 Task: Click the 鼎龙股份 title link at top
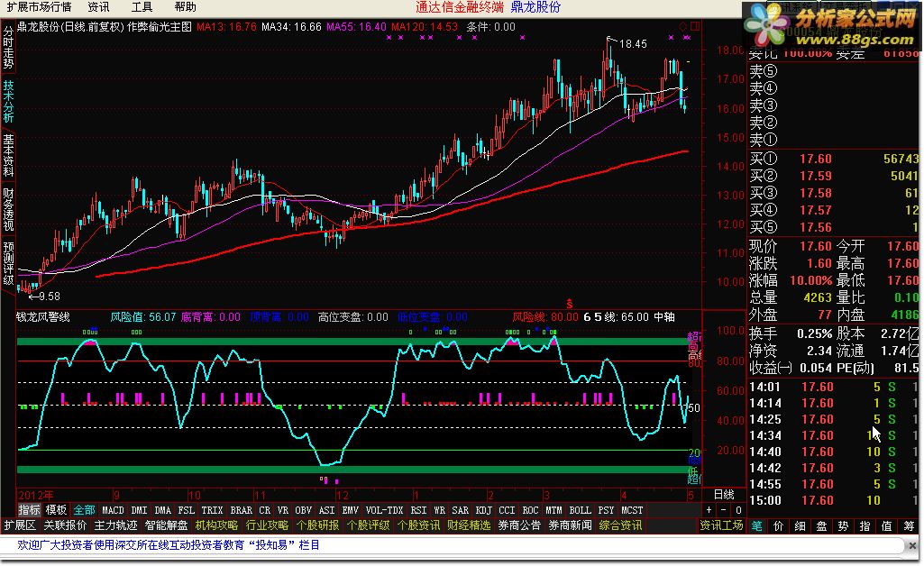click(535, 7)
